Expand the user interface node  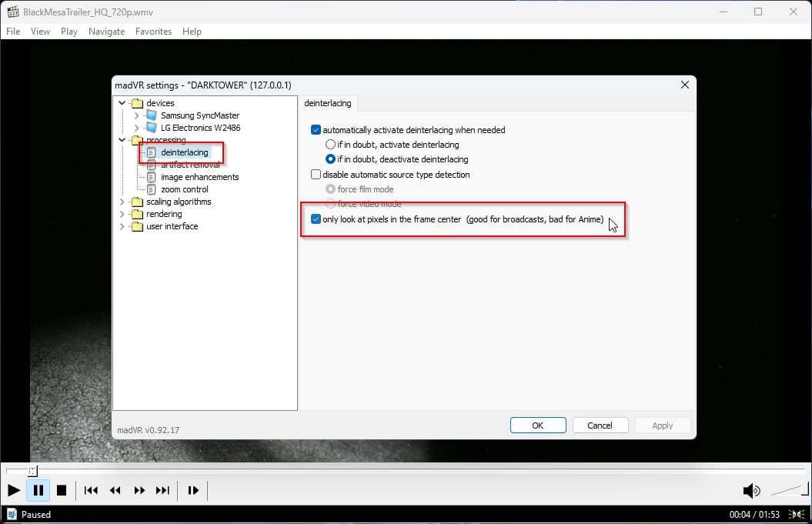point(122,226)
